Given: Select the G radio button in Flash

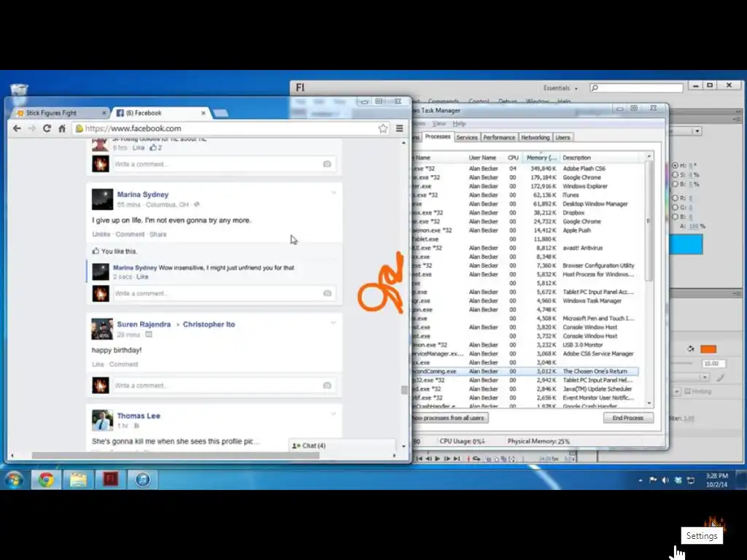Looking at the screenshot, I should pos(675,207).
